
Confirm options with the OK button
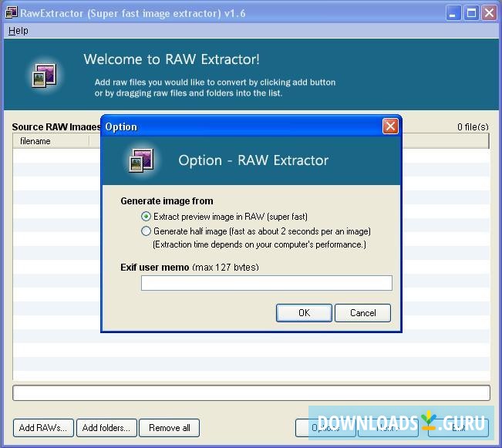[304, 313]
